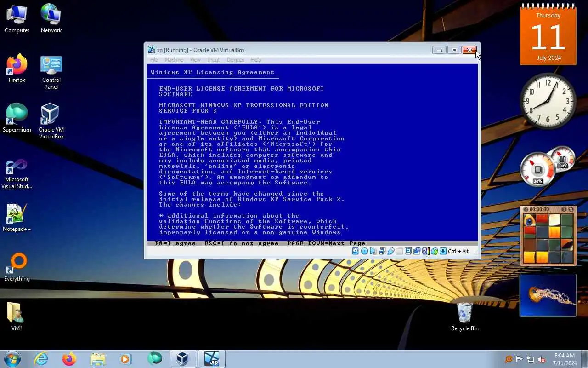Open the Devices menu in VirtualBox
588x368 pixels.
(x=235, y=60)
